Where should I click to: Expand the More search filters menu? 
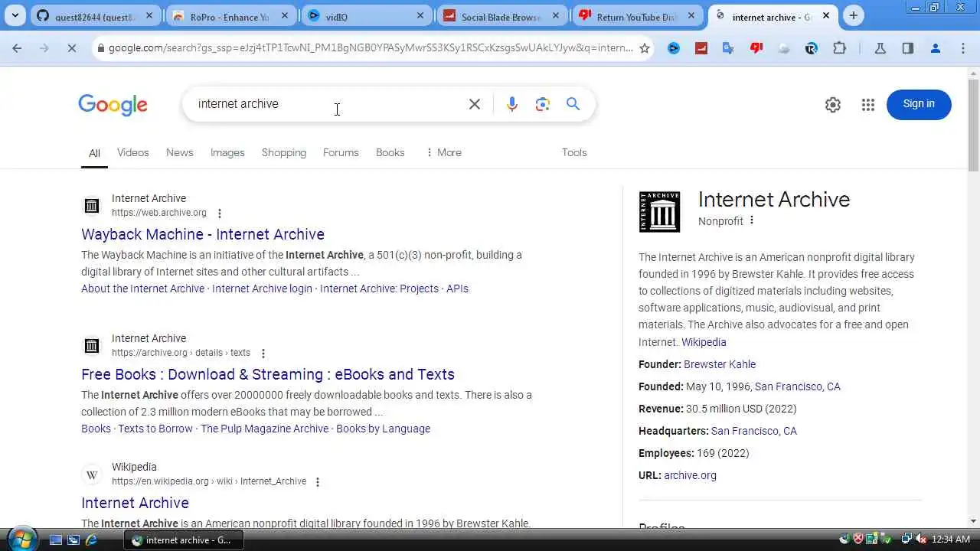pyautogui.click(x=444, y=152)
